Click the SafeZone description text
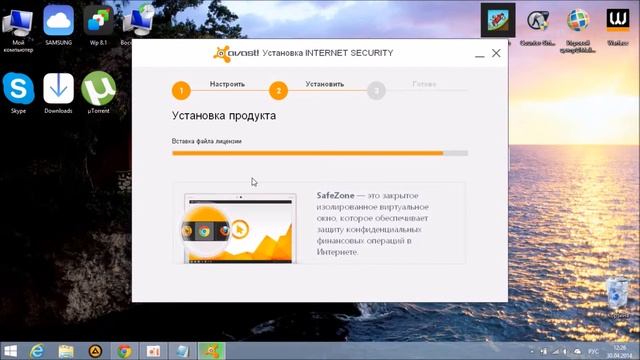This screenshot has width=640, height=360. [x=373, y=224]
